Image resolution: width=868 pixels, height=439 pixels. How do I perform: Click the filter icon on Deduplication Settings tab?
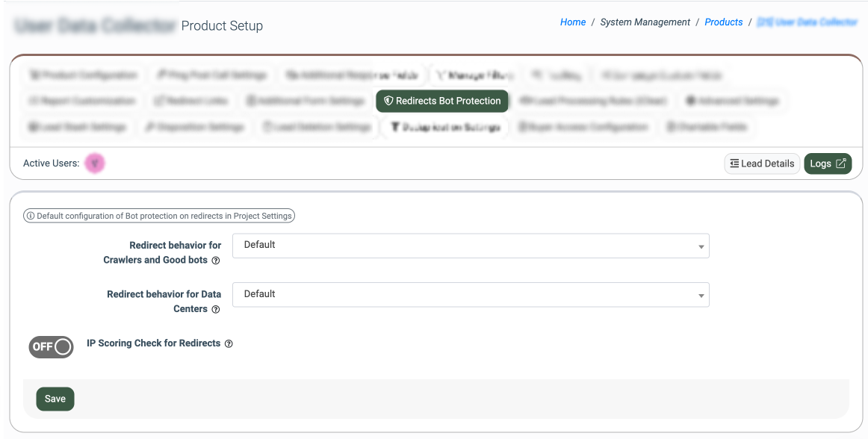point(394,127)
